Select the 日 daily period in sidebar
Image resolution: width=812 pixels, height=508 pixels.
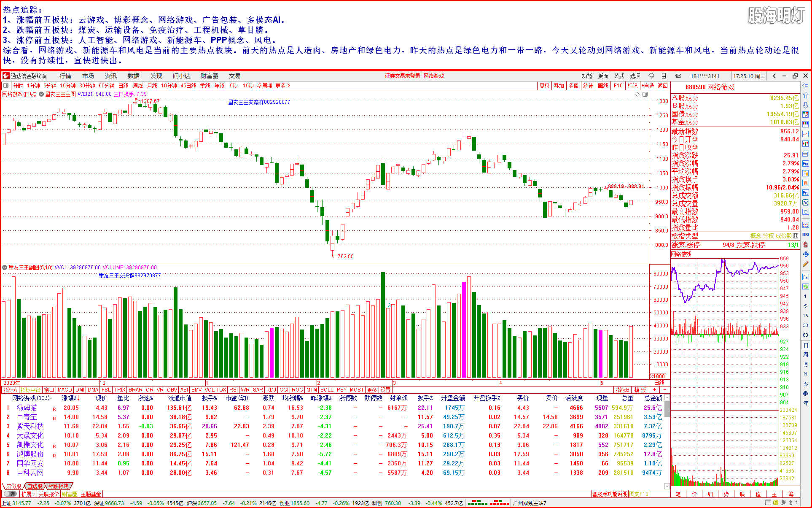click(x=805, y=345)
